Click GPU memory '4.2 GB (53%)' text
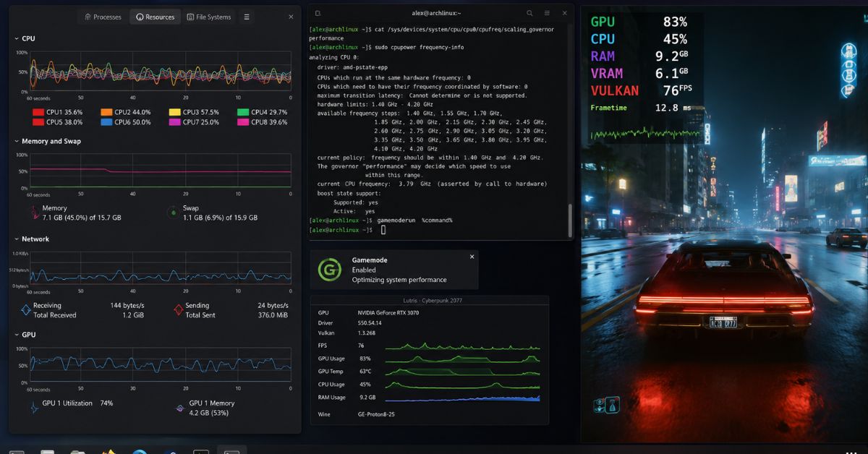 pyautogui.click(x=210, y=414)
